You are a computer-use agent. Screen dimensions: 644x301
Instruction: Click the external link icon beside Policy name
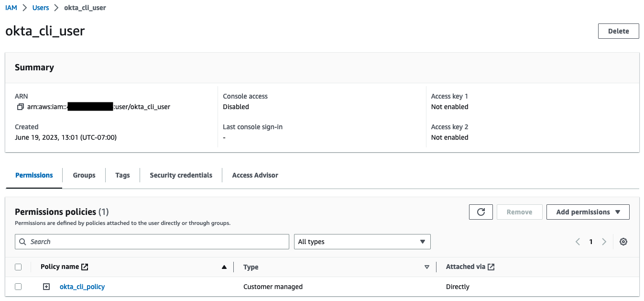pos(85,267)
